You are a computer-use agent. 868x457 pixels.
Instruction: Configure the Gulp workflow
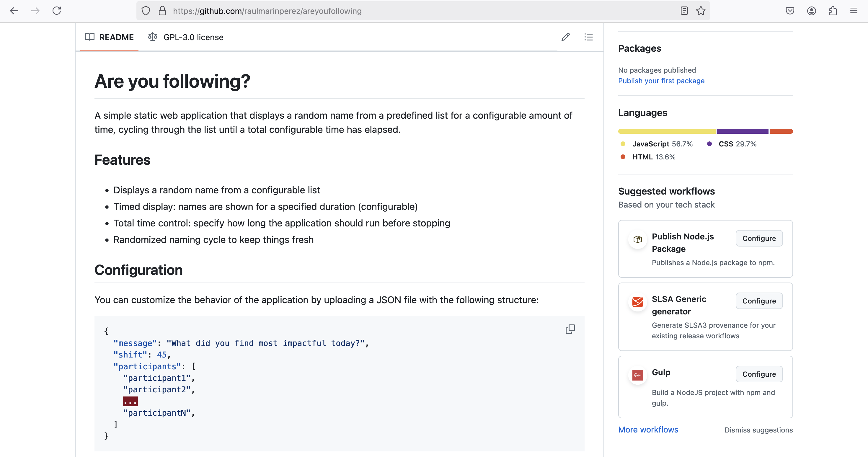[x=759, y=374]
